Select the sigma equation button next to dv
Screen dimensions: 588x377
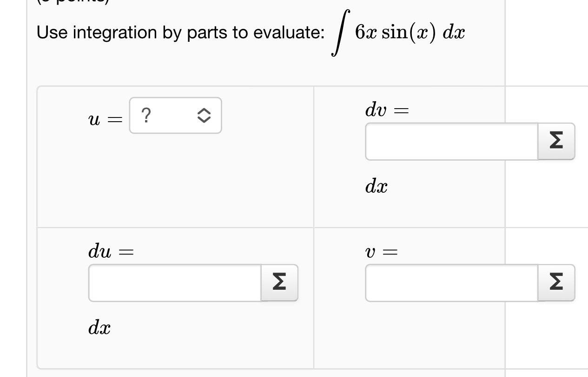[556, 141]
